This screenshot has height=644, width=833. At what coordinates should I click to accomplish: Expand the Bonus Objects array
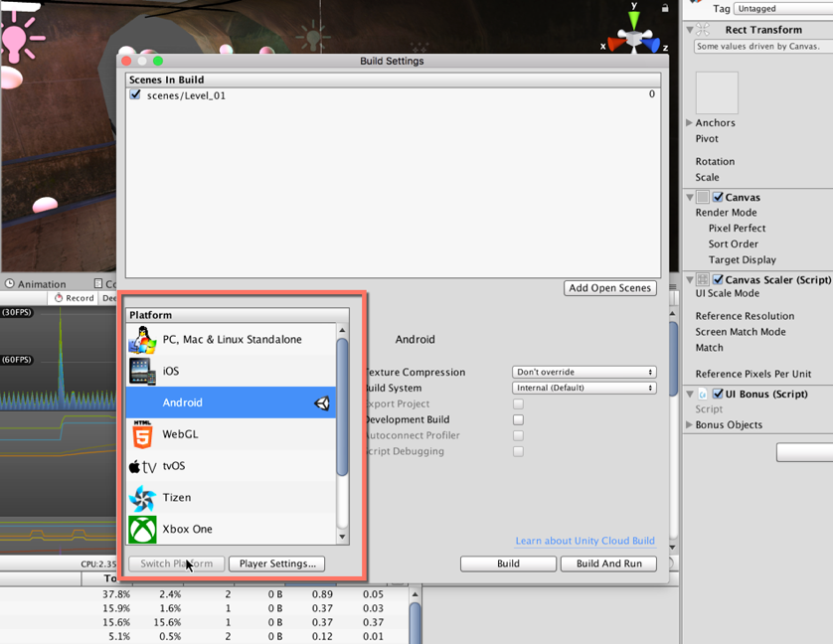point(689,424)
